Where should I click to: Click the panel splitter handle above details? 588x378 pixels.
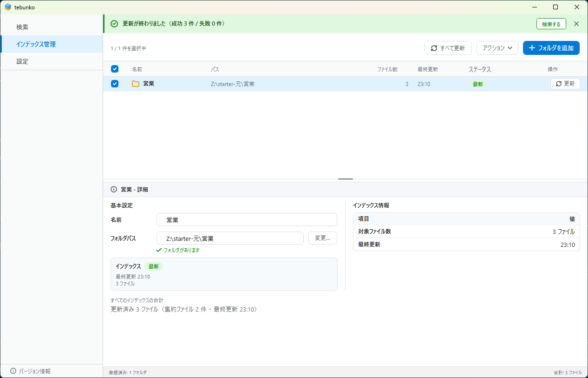pyautogui.click(x=346, y=179)
